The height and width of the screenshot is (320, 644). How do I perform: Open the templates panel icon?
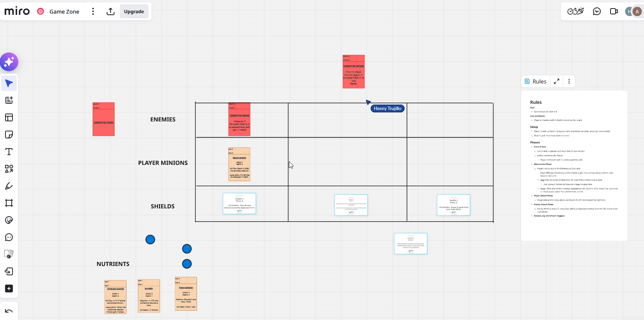(x=9, y=117)
